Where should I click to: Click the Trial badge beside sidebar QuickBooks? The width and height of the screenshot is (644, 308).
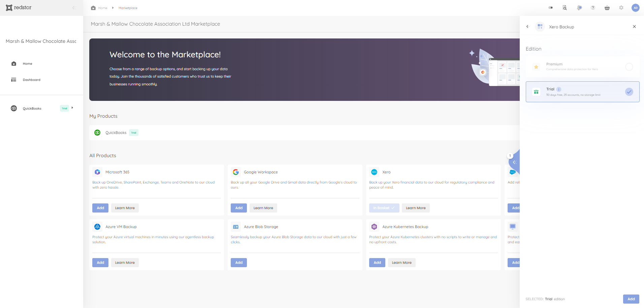[64, 108]
